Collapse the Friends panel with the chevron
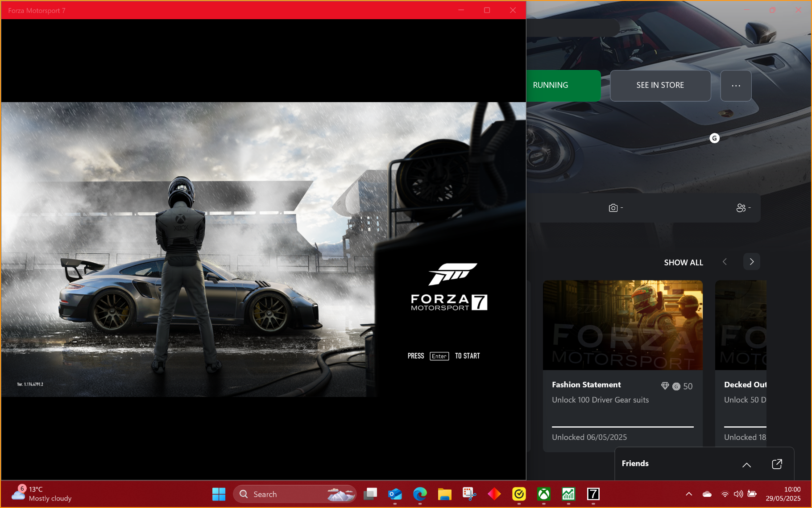 [x=746, y=465]
